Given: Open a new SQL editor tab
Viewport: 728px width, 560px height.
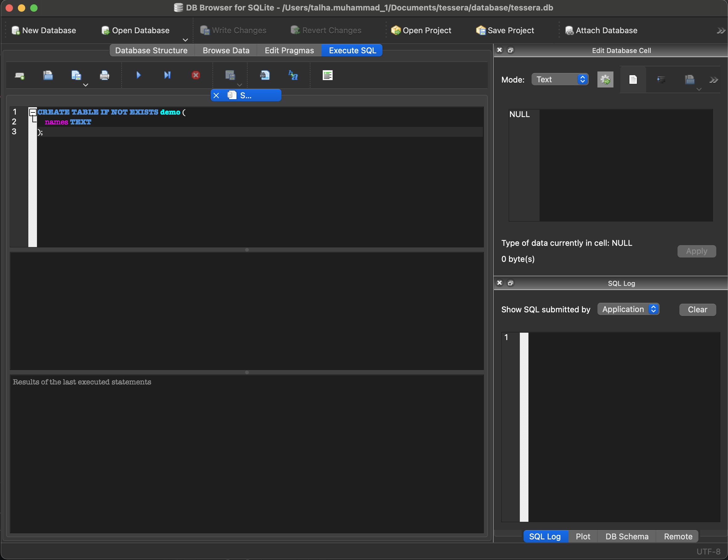Looking at the screenshot, I should tap(20, 76).
